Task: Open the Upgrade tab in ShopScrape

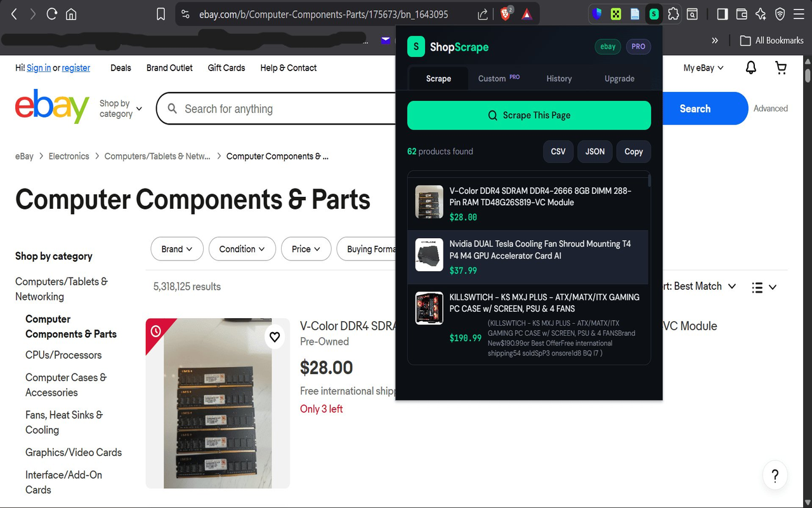Action: point(619,78)
